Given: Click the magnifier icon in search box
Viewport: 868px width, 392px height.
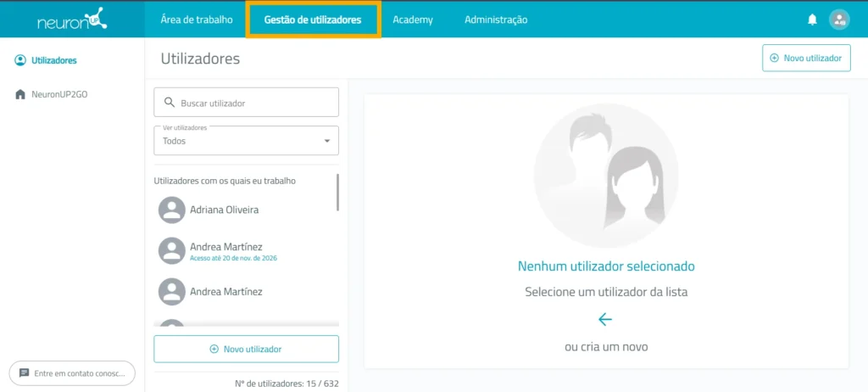Looking at the screenshot, I should click(170, 103).
